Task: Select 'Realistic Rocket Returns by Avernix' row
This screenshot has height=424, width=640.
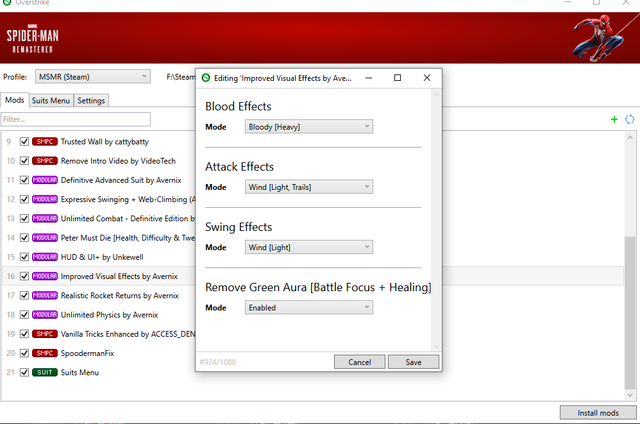Action: coord(120,295)
